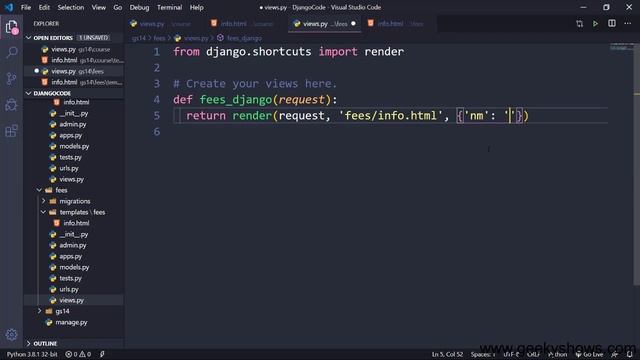Click the Spaces indentation setting

coord(483,354)
